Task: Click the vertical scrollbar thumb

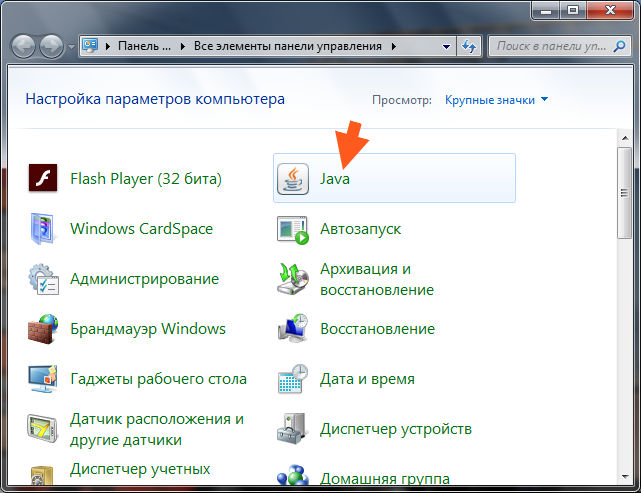Action: [625, 193]
